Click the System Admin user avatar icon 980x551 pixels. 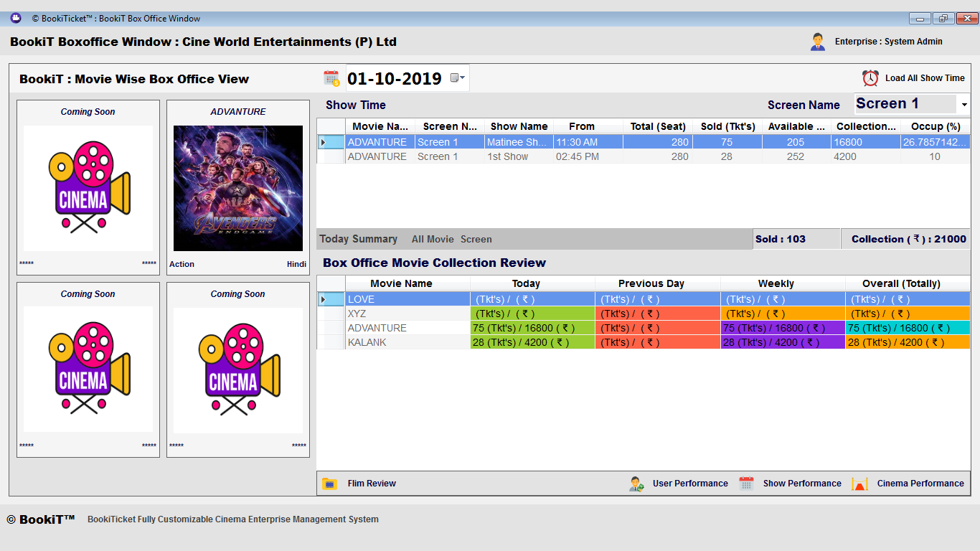[818, 42]
